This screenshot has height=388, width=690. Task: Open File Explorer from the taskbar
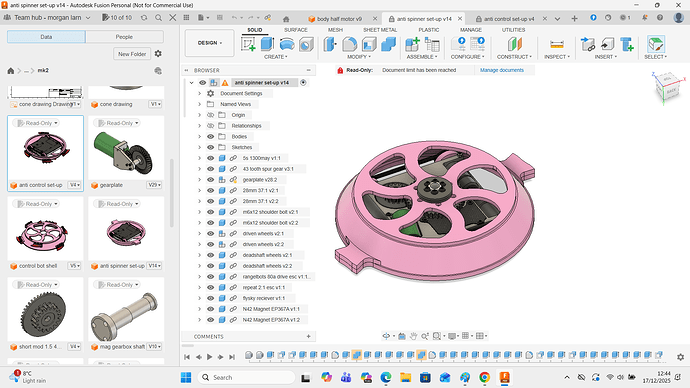(x=405, y=377)
